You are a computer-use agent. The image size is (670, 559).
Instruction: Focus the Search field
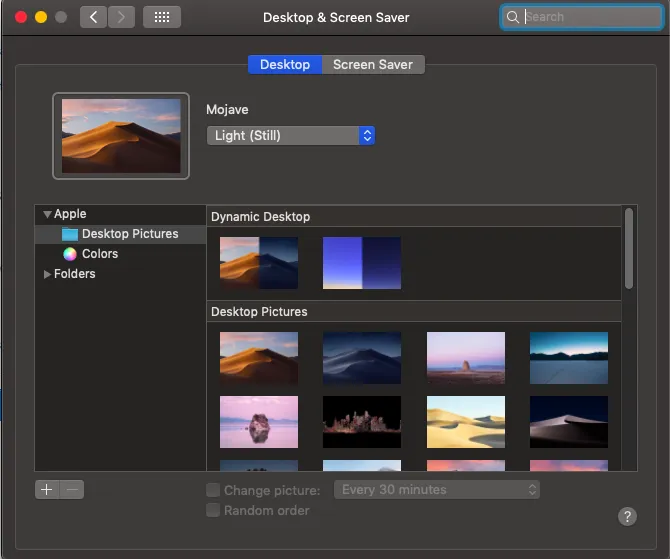point(582,17)
